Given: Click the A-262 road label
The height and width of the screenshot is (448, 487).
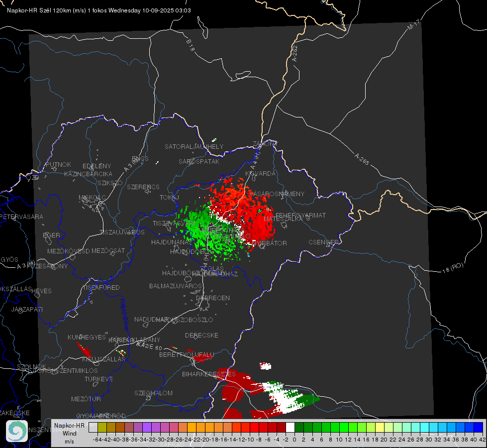Looking at the screenshot, I should click(x=295, y=53).
